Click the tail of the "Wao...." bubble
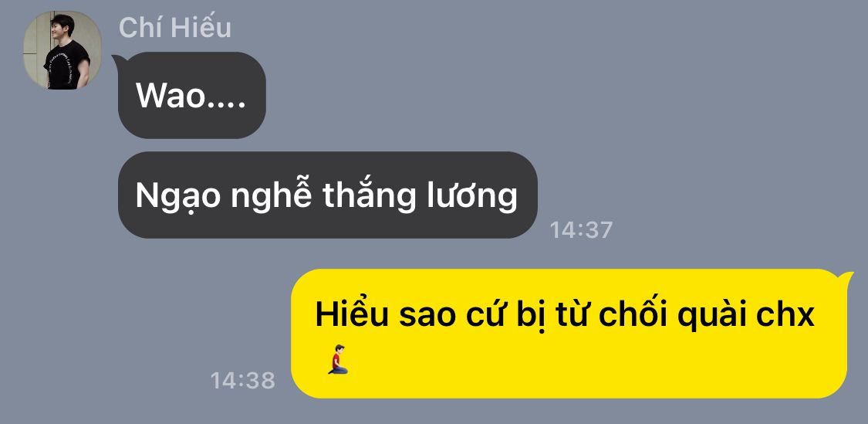This screenshot has width=868, height=424. point(118,61)
